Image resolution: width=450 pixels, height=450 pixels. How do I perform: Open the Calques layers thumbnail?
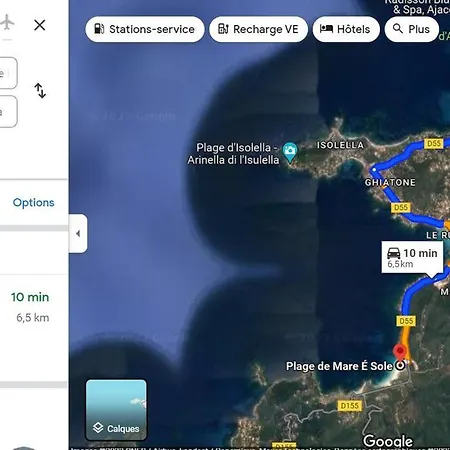[x=116, y=410]
